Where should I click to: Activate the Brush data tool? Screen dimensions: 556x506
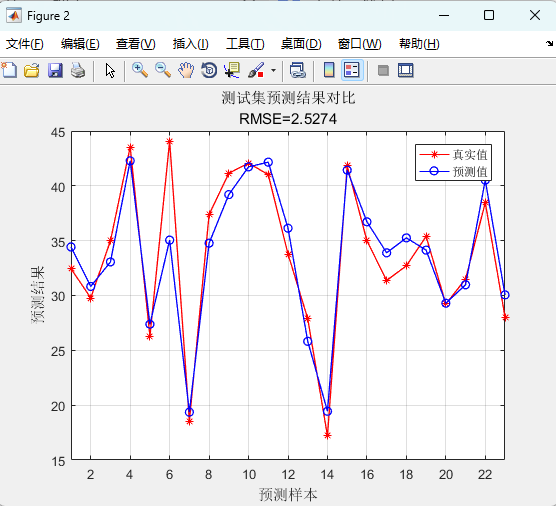pos(256,70)
